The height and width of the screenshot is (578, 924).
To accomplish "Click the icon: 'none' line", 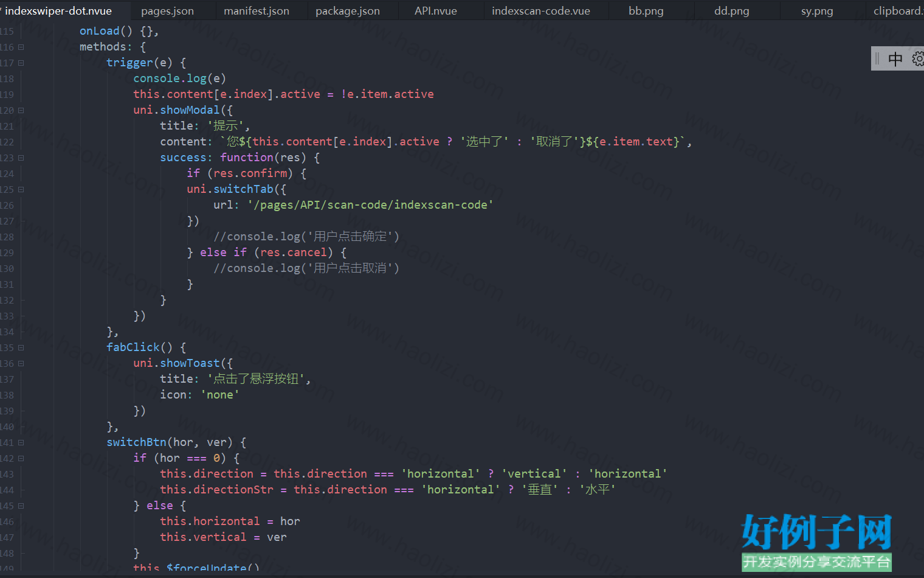I will 199,395.
